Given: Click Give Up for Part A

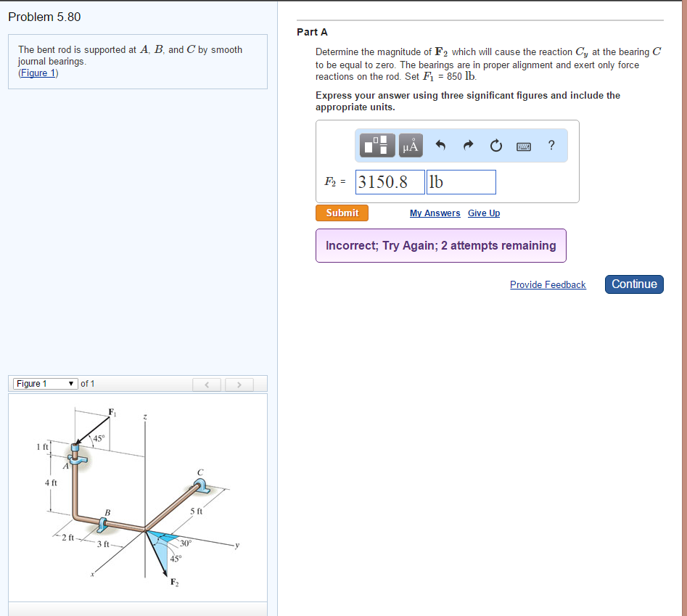Looking at the screenshot, I should [483, 213].
